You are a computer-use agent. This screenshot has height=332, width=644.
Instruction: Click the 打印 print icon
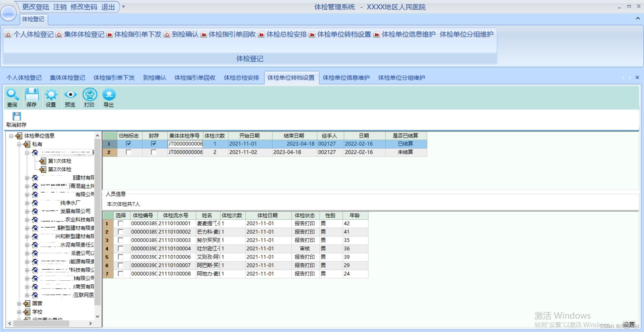point(90,95)
